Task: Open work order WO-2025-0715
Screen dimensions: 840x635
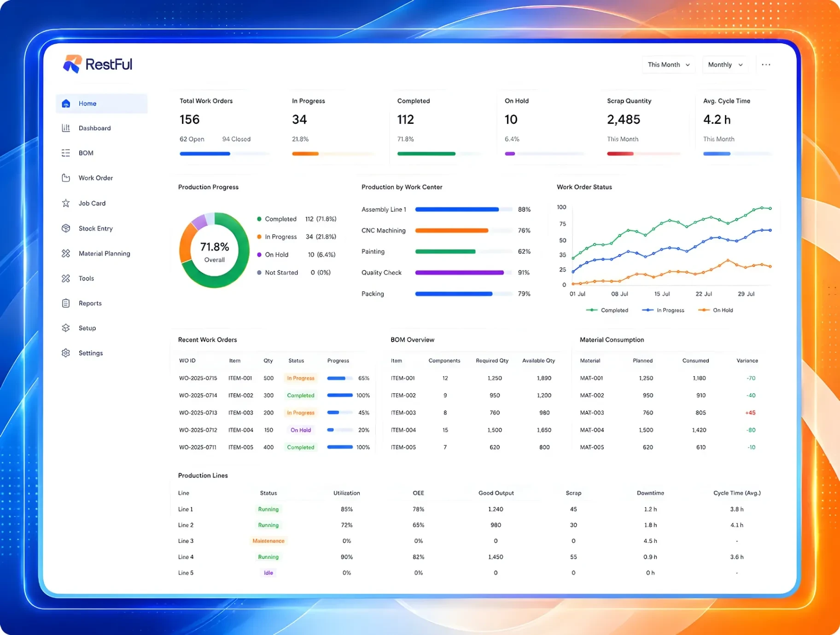Action: pyautogui.click(x=198, y=378)
